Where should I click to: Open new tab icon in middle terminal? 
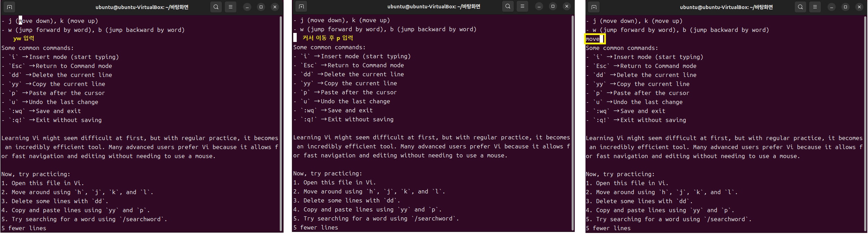(x=301, y=6)
